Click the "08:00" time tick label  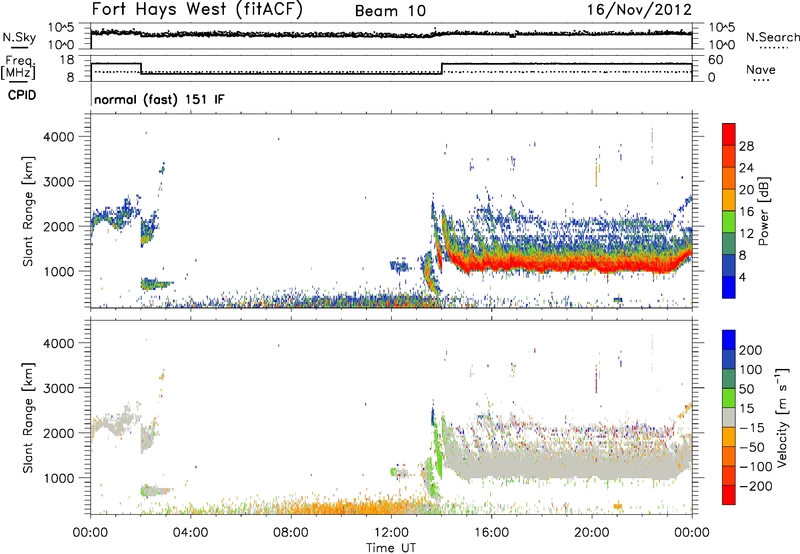291,533
